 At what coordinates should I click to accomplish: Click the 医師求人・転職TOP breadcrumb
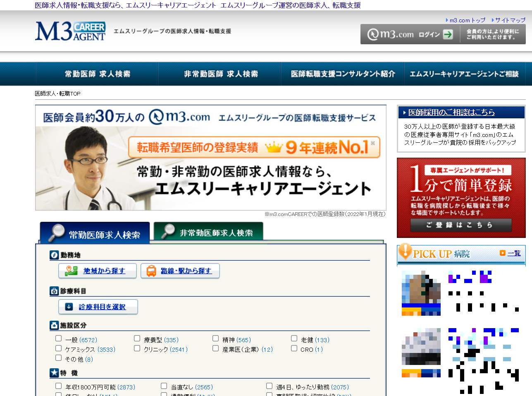pyautogui.click(x=57, y=94)
